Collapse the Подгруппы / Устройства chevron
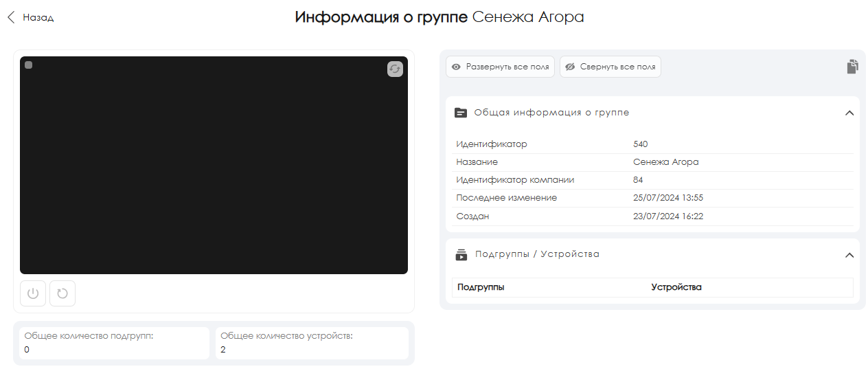Screen dimensions: 868x369 tap(849, 255)
